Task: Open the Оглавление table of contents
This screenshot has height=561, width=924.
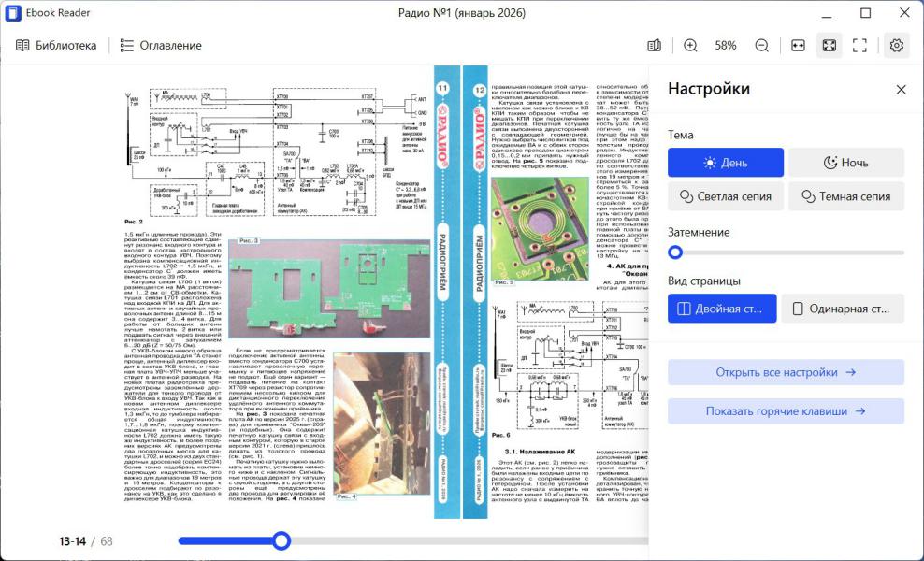Action: pyautogui.click(x=161, y=45)
